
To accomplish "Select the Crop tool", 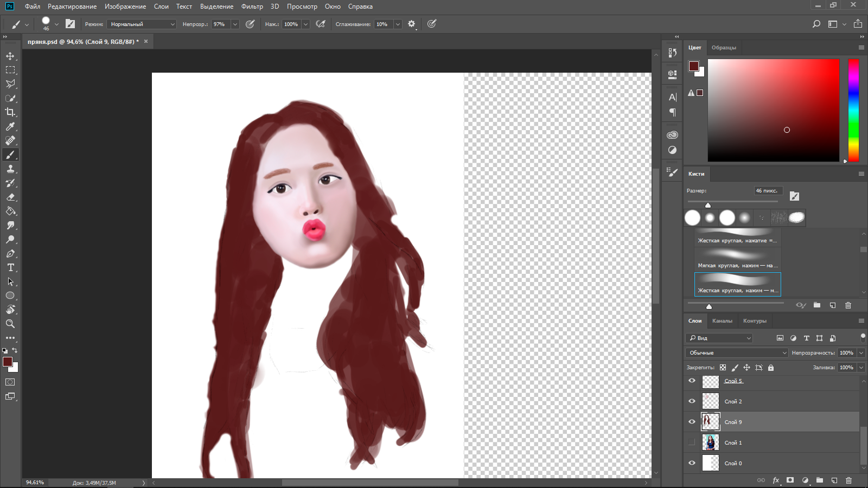I will coord(10,112).
